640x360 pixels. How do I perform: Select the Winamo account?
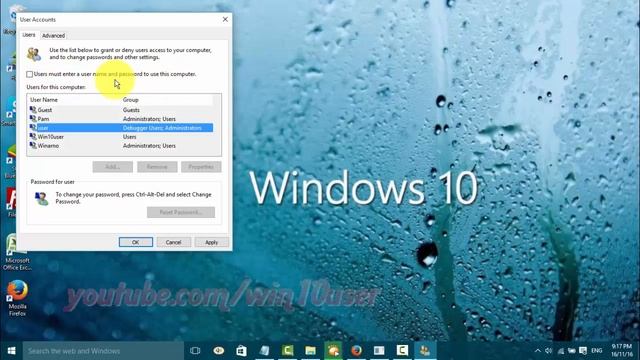121,146
